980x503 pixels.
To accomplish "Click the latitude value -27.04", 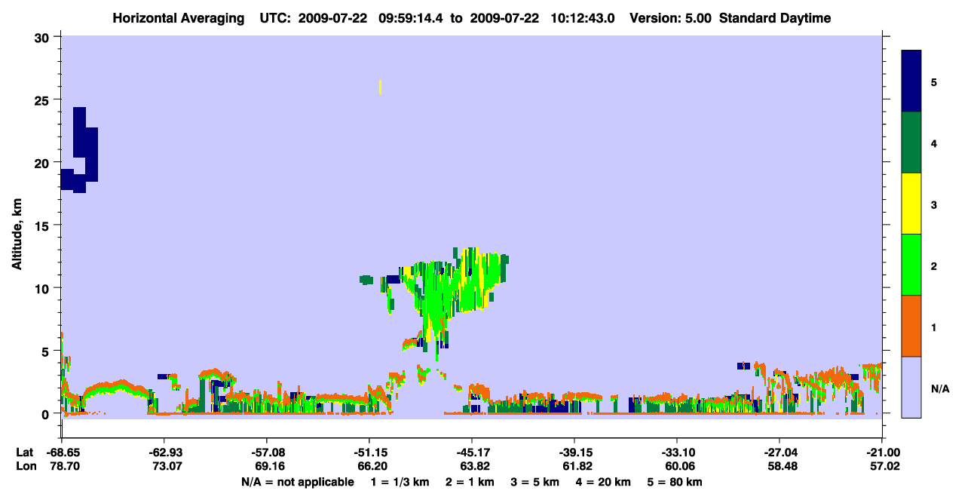I will pyautogui.click(x=779, y=452).
